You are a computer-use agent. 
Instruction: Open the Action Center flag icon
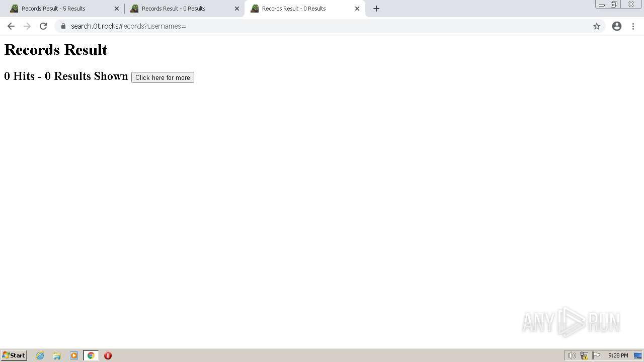point(596,355)
